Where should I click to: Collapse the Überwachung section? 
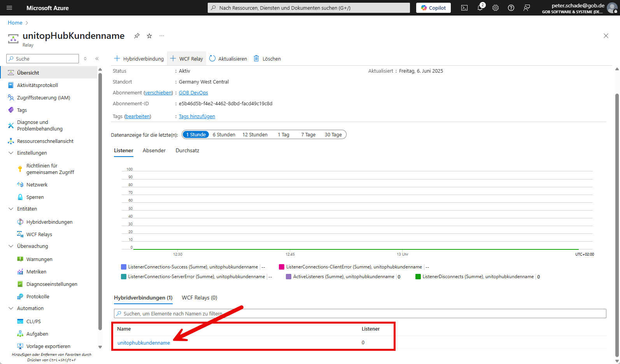11,246
